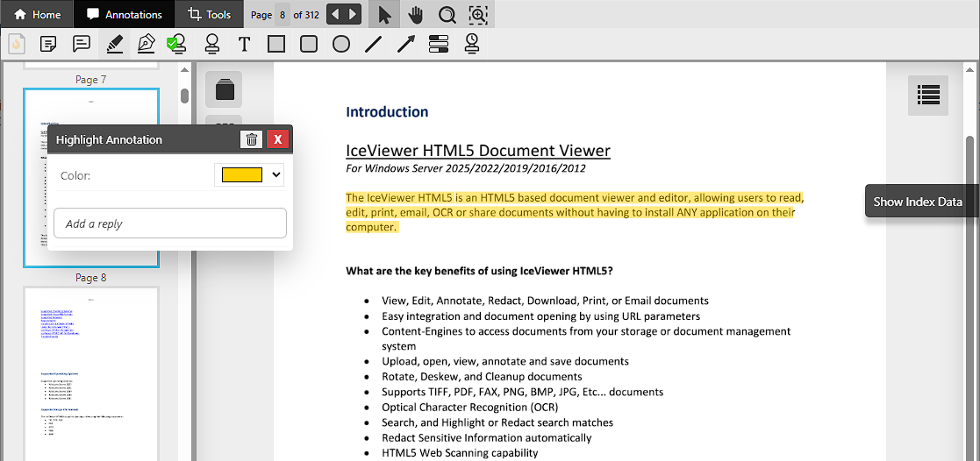The image size is (980, 461).
Task: Select the green check approved stamp tool
Action: click(x=177, y=44)
